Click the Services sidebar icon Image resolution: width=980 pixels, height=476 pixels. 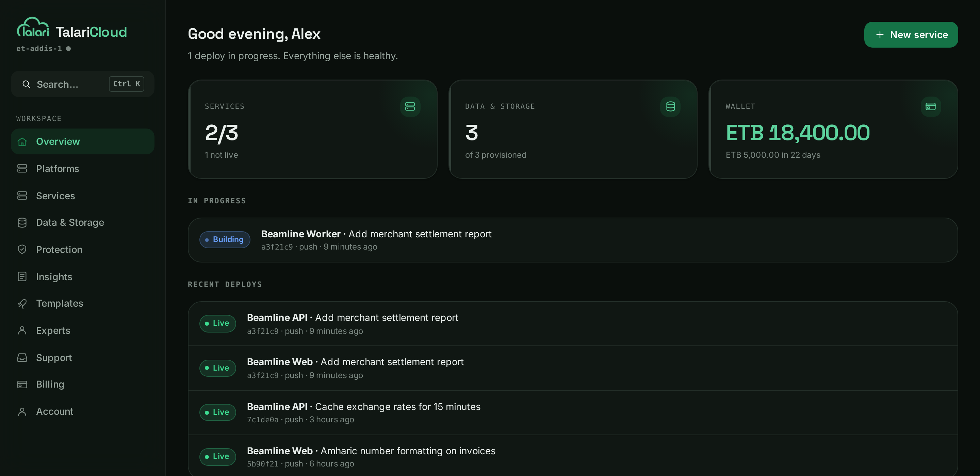(22, 196)
